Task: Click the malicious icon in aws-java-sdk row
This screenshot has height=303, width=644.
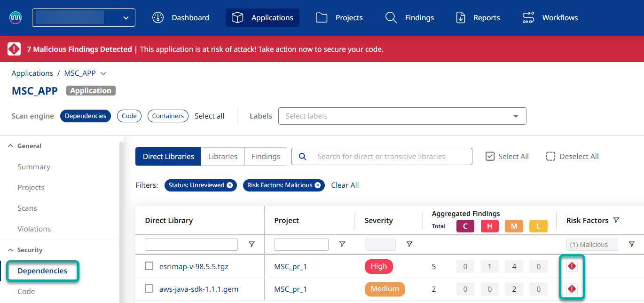Action: [572, 288]
